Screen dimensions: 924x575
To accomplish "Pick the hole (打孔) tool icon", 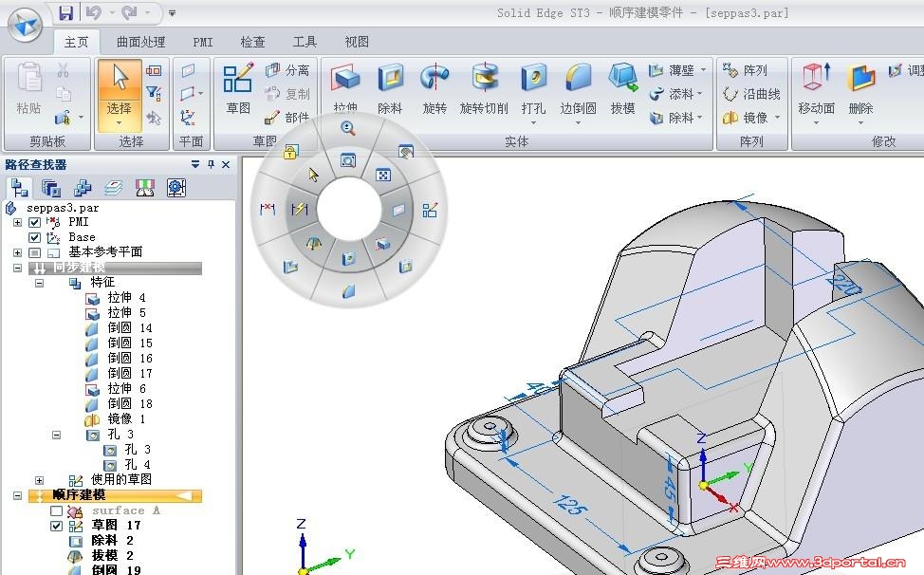I will tap(533, 89).
